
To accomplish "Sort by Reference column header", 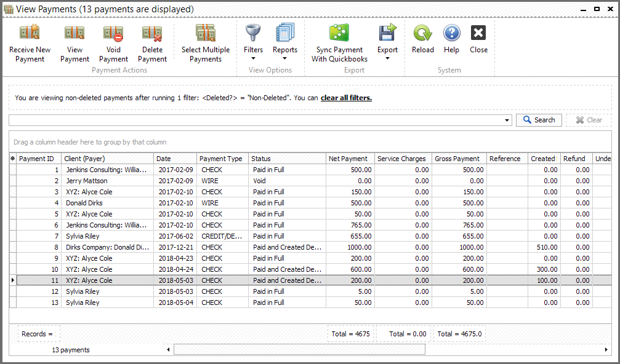I will [507, 159].
